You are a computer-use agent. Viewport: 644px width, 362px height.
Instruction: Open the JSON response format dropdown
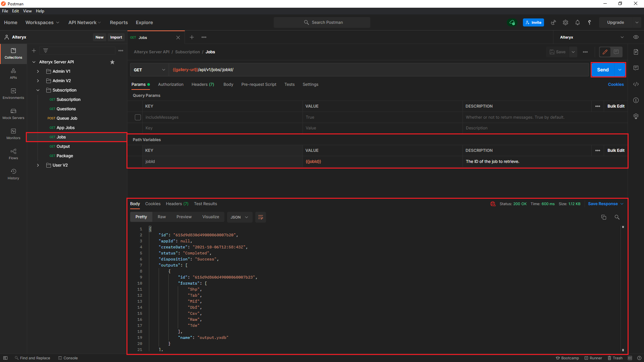239,217
